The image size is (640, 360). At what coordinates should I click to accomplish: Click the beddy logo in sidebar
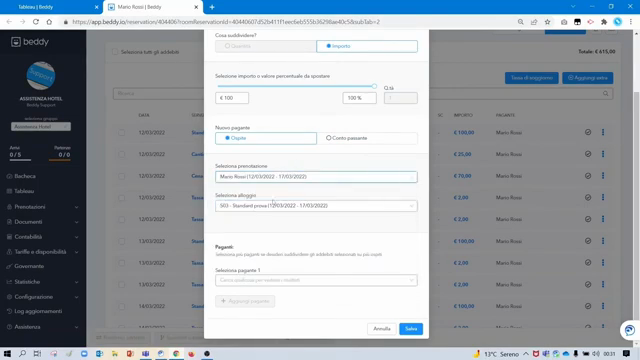tap(30, 42)
